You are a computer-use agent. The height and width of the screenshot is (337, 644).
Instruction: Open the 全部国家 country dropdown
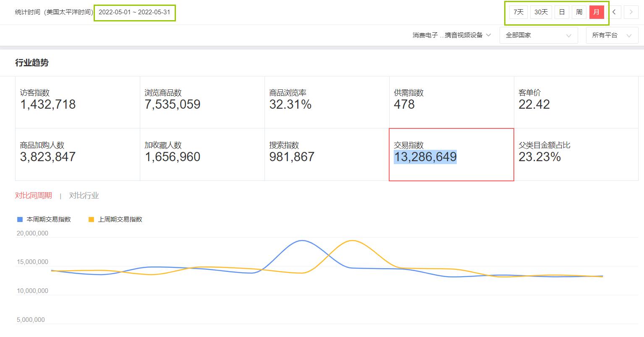coord(539,35)
